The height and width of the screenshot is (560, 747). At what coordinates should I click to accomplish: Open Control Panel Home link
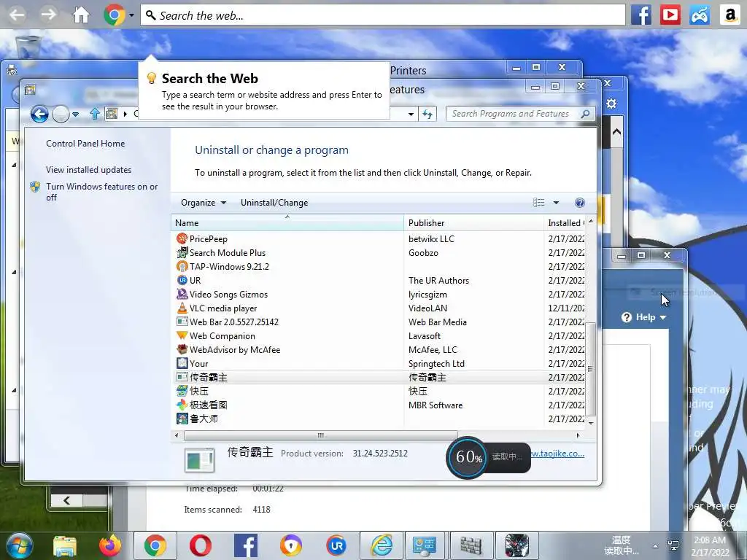[85, 144]
